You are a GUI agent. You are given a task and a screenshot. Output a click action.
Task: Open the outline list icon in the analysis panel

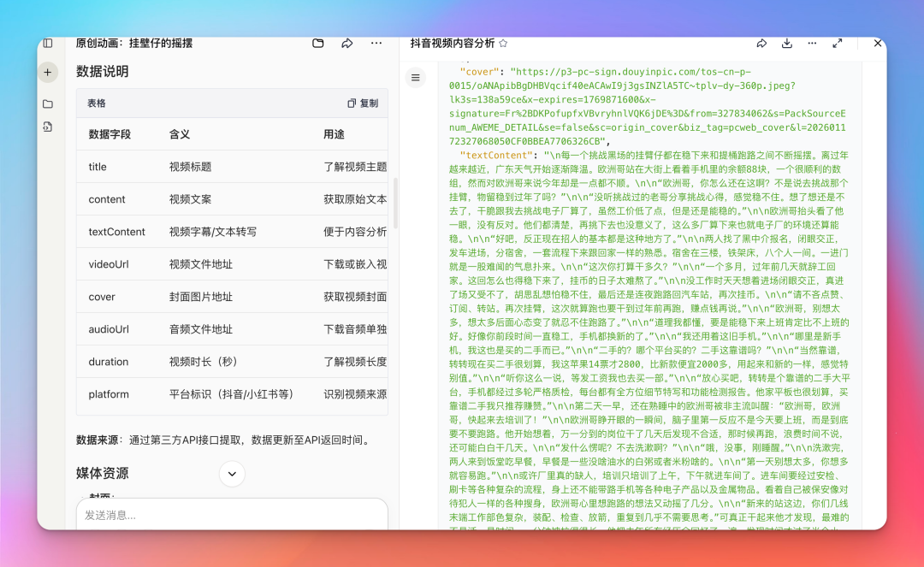pyautogui.click(x=416, y=77)
